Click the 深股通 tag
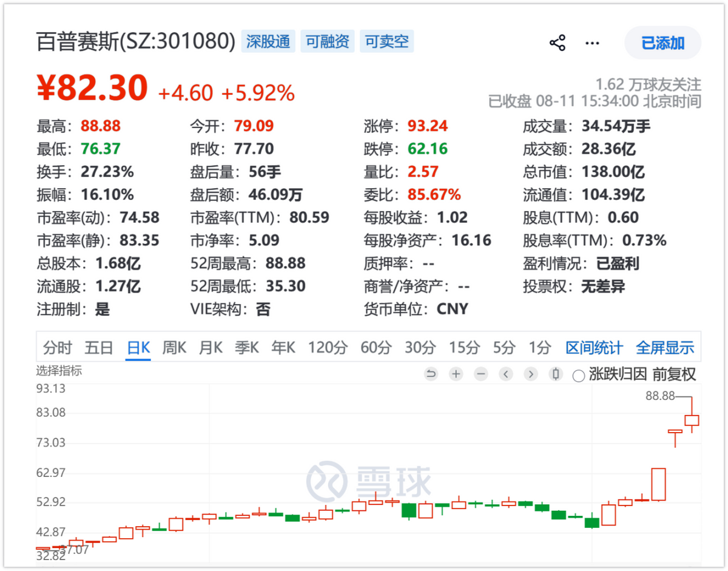 (268, 42)
